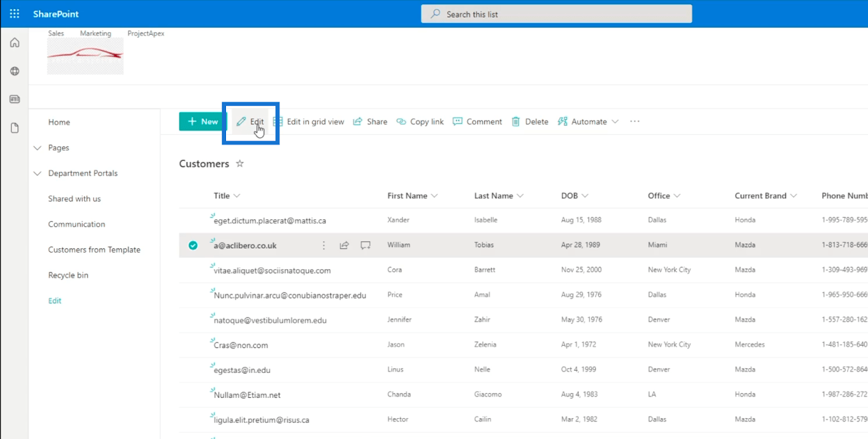
Task: Click Last Name cell Zahir
Action: pyautogui.click(x=483, y=320)
